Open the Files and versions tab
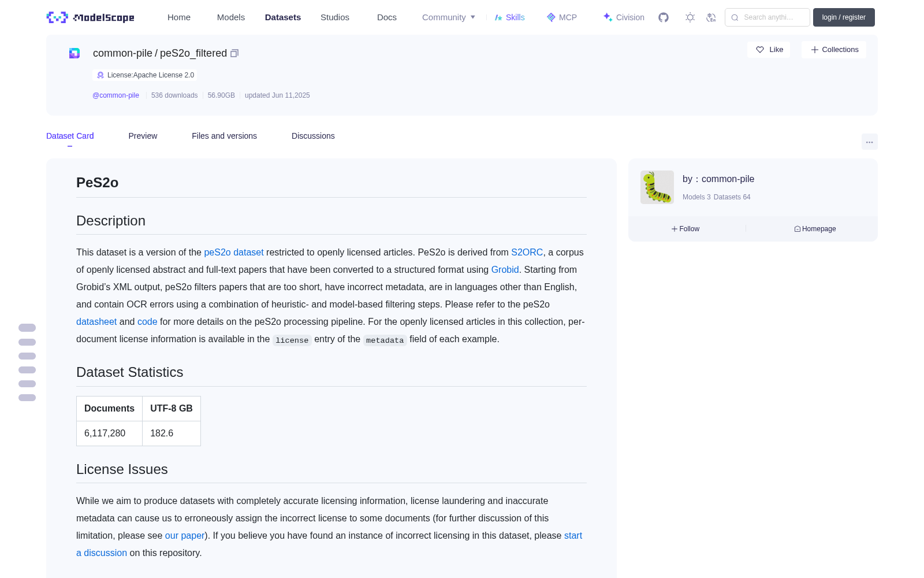Screen dimensions: 924x578 224,136
